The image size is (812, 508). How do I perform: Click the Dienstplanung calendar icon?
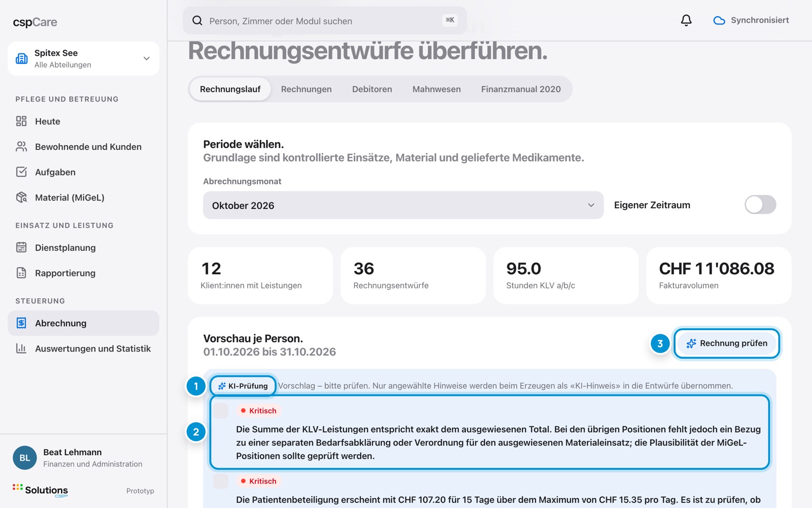point(21,247)
